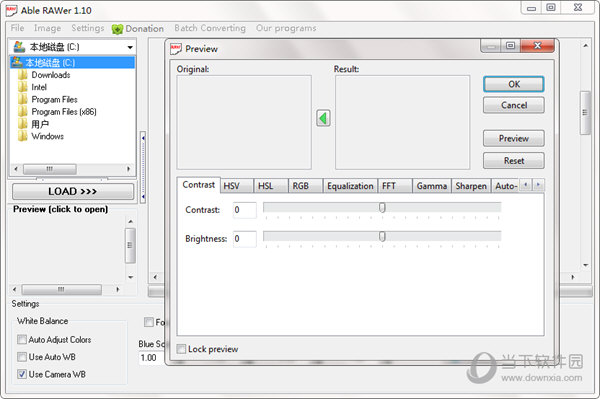The height and width of the screenshot is (399, 600).
Task: Select the Downloads folder name
Action: (x=51, y=75)
